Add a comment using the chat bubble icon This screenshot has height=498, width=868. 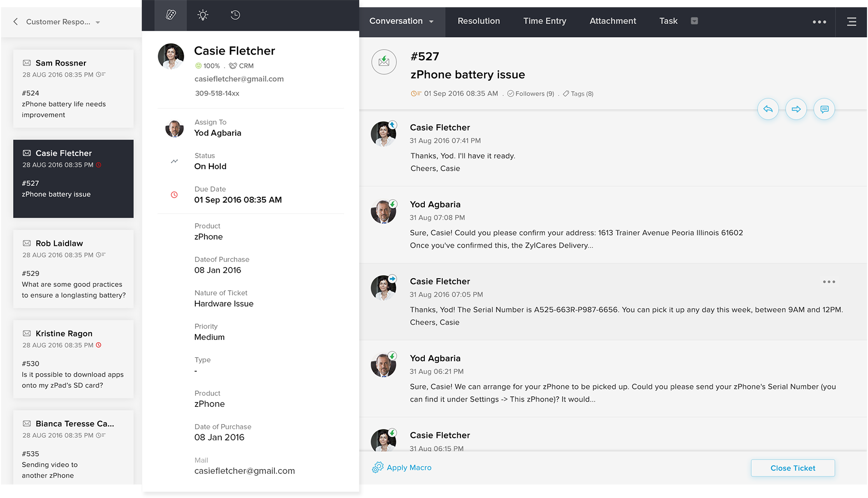click(x=824, y=109)
